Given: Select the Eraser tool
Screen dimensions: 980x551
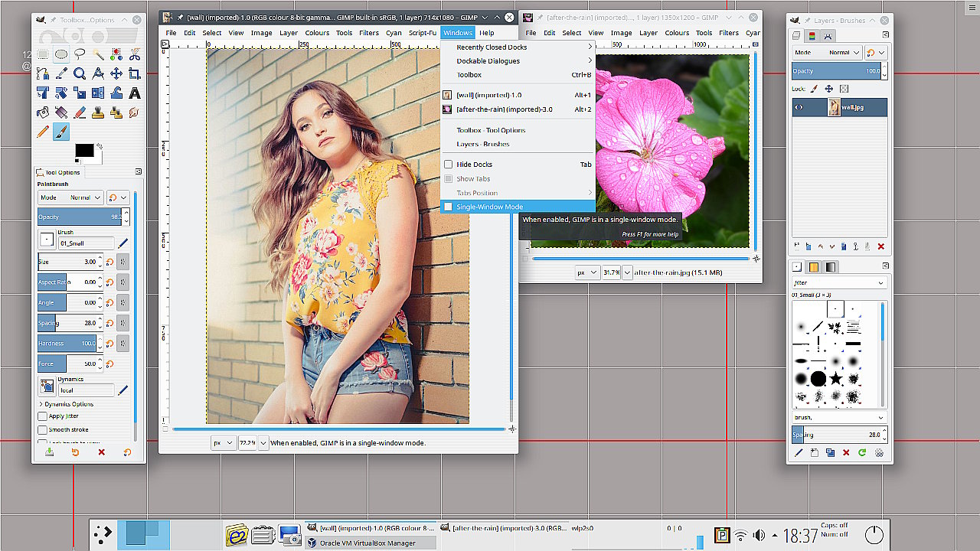Looking at the screenshot, I should click(80, 112).
